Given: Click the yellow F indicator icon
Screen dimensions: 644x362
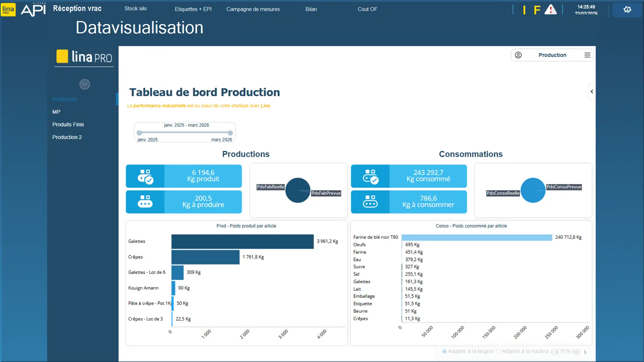Looking at the screenshot, I should coord(537,10).
